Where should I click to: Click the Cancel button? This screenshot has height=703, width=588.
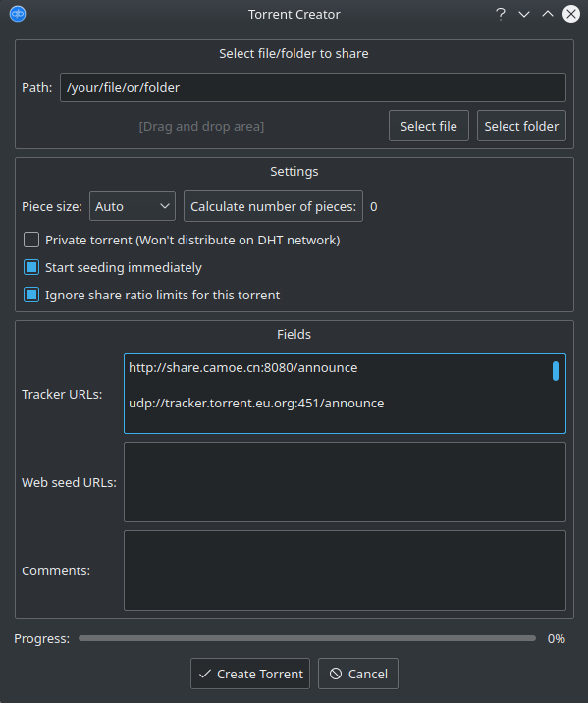click(x=358, y=674)
